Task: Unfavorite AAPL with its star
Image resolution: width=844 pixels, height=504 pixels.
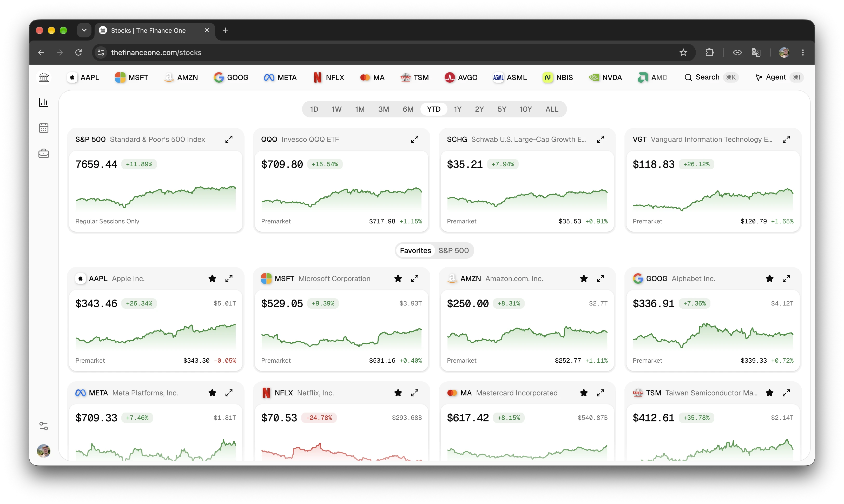Action: [212, 278]
